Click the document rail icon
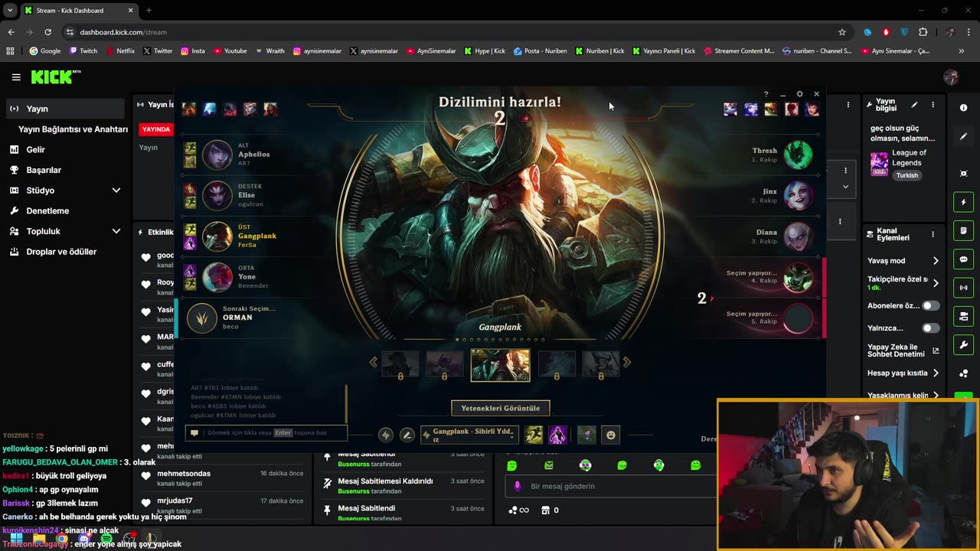Viewport: 980px width, 551px height. tap(963, 230)
